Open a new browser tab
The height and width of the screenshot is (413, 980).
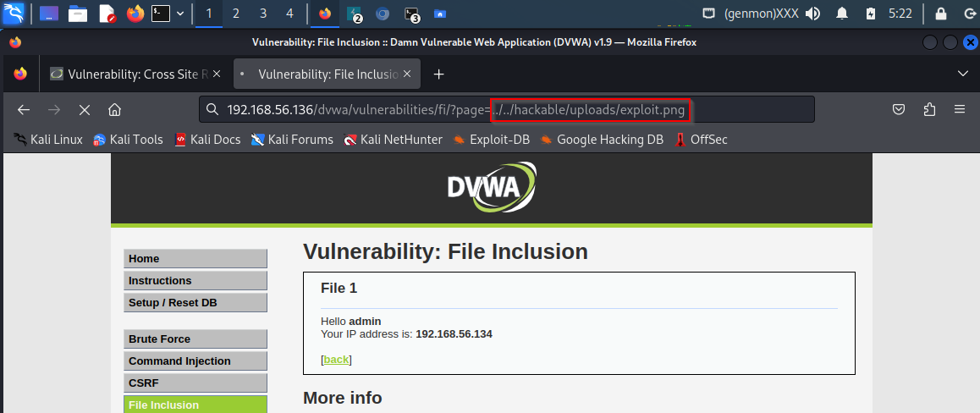(438, 74)
